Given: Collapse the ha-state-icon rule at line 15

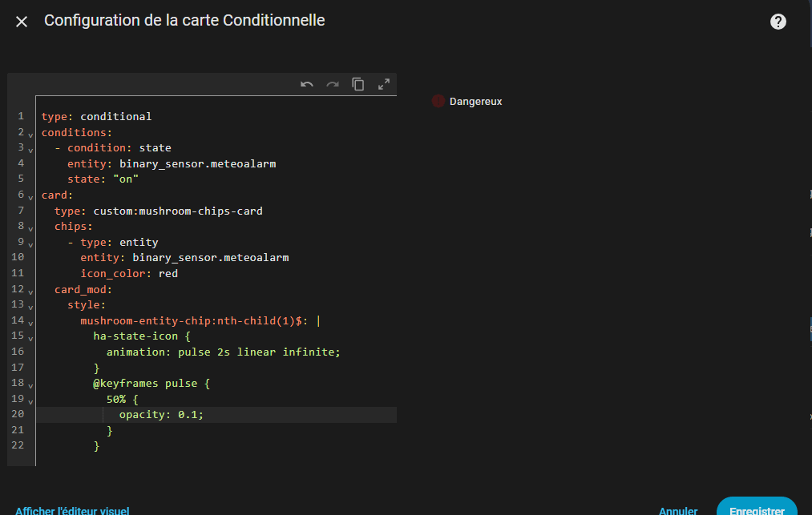Looking at the screenshot, I should pos(30,337).
